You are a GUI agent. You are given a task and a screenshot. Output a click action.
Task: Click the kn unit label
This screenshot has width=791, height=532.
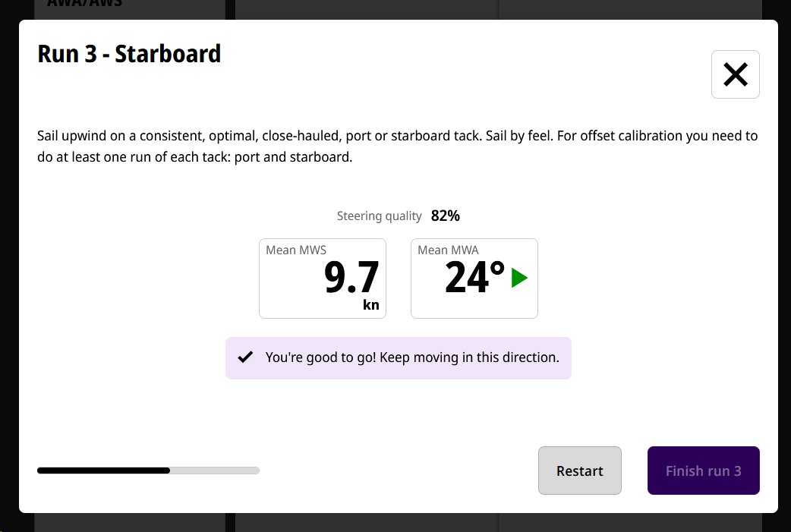(370, 304)
